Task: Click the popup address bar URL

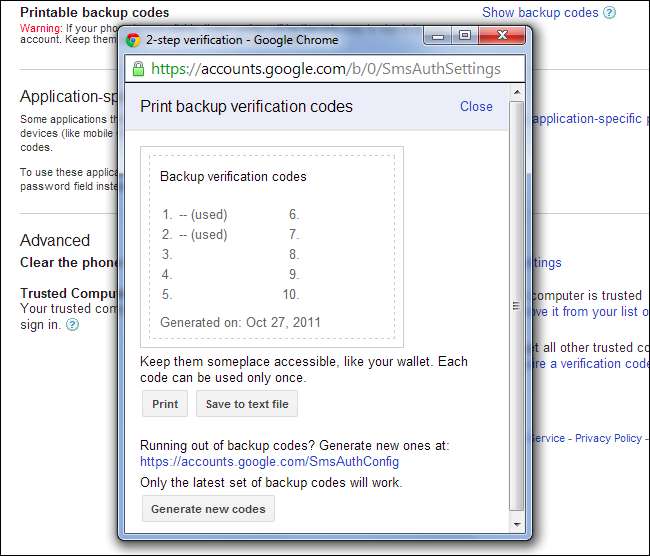Action: coord(326,69)
